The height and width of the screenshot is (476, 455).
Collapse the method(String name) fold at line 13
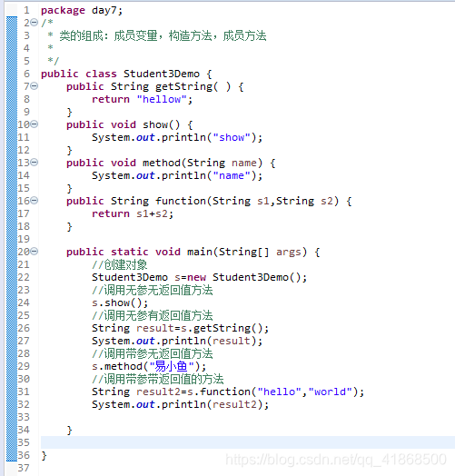tap(35, 163)
